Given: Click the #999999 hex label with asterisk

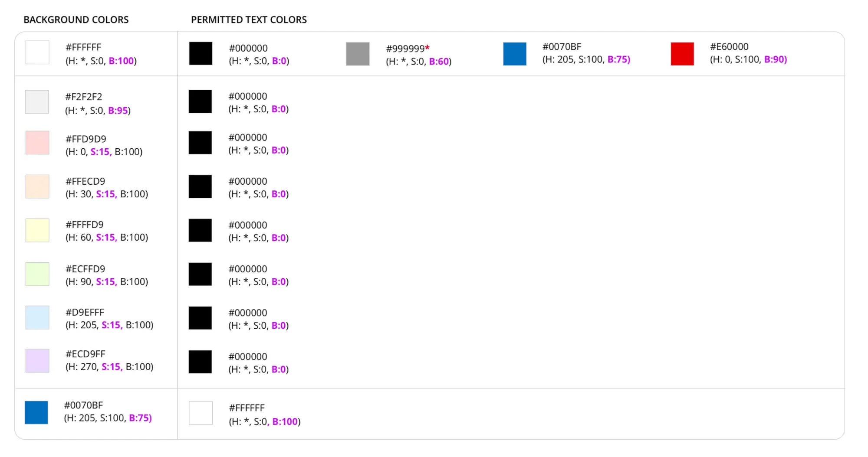Looking at the screenshot, I should [x=408, y=49].
